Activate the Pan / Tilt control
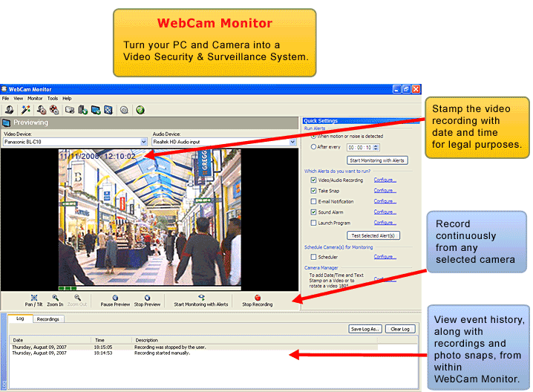 click(33, 301)
